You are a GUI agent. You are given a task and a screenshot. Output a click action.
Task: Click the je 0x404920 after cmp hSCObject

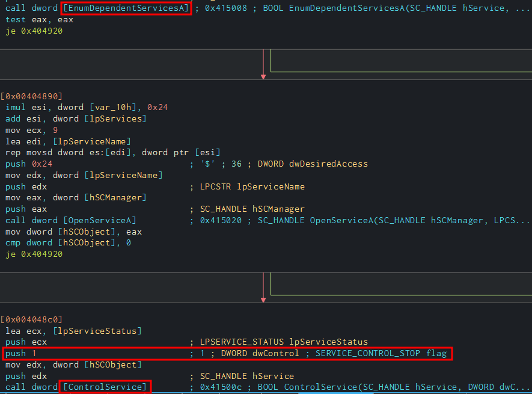pyautogui.click(x=34, y=254)
